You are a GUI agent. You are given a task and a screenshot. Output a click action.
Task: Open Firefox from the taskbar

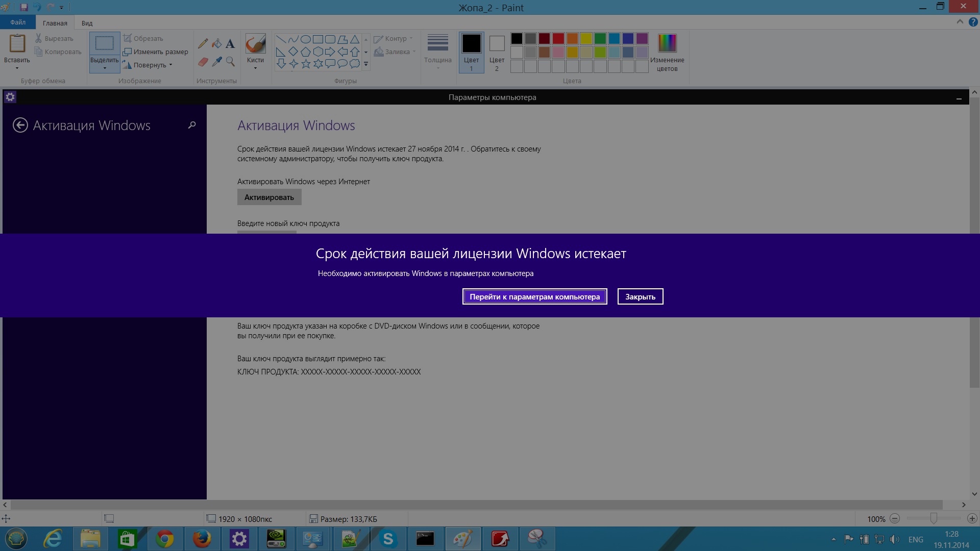(x=202, y=539)
